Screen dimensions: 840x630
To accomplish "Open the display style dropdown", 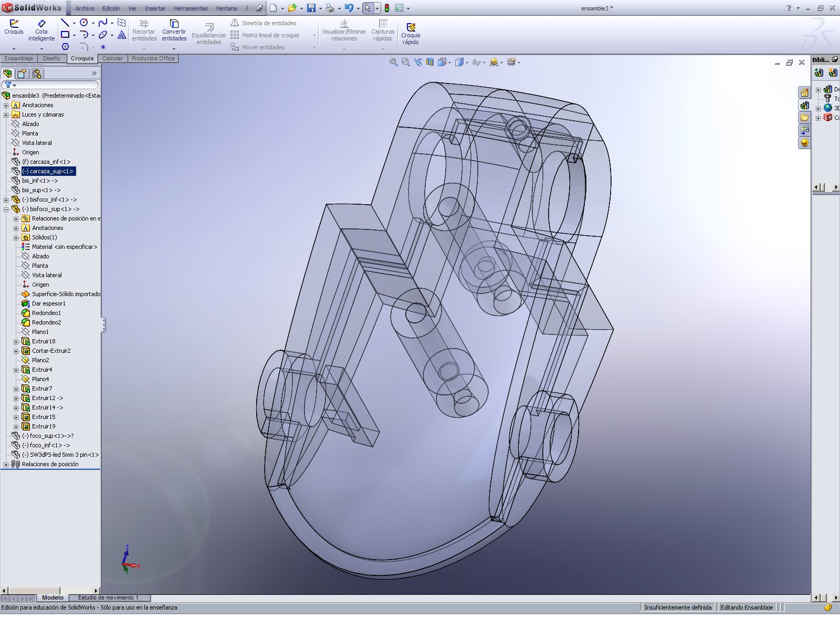I will pos(467,62).
